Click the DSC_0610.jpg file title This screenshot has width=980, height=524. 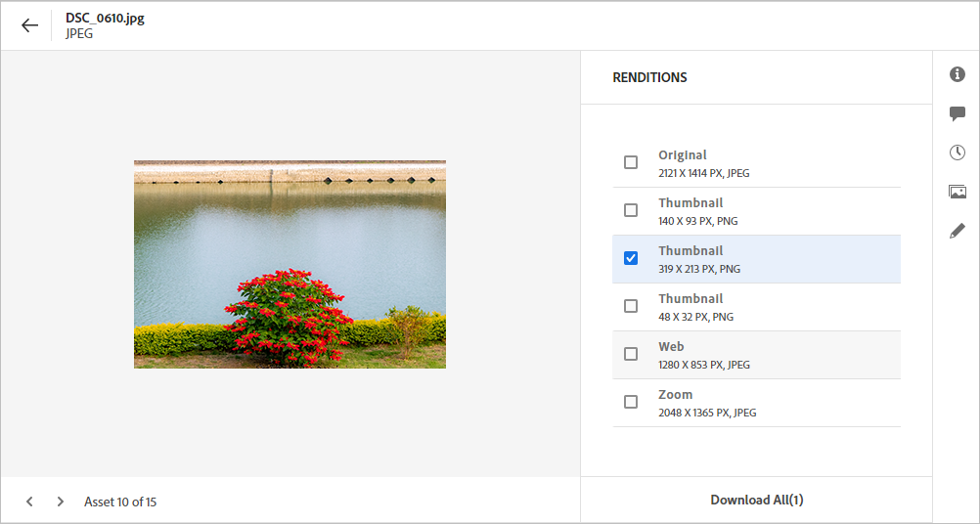(105, 19)
